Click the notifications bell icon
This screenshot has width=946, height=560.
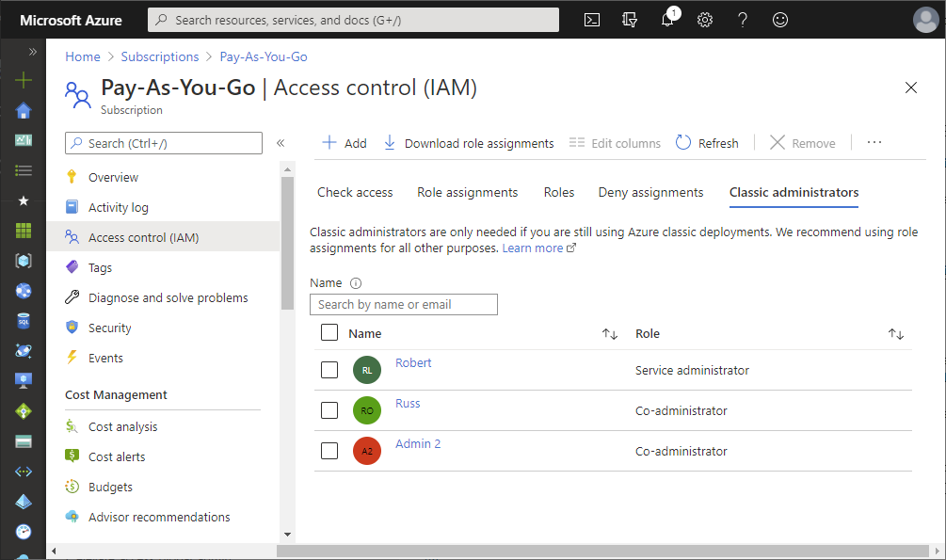coord(667,20)
